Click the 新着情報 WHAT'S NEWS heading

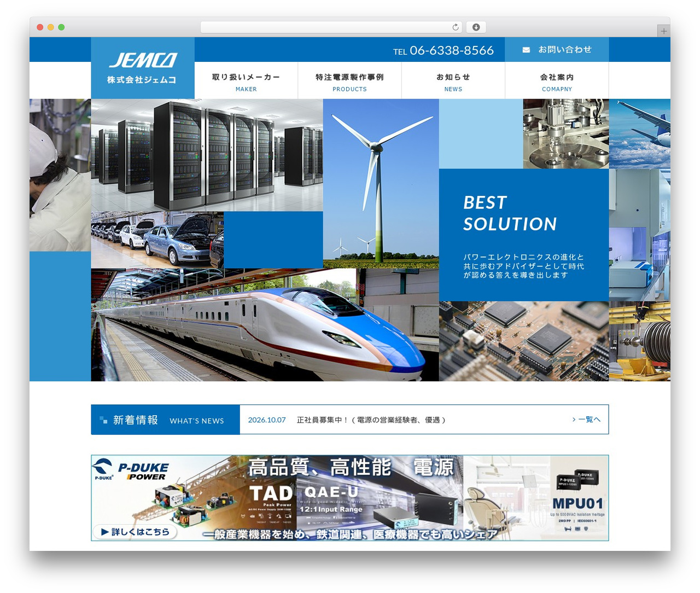tap(166, 420)
